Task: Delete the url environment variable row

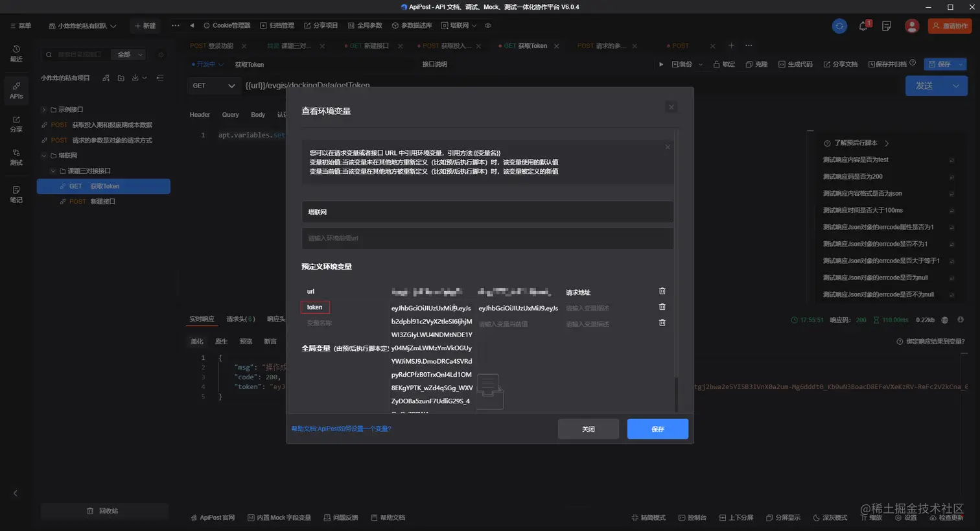Action: click(662, 291)
